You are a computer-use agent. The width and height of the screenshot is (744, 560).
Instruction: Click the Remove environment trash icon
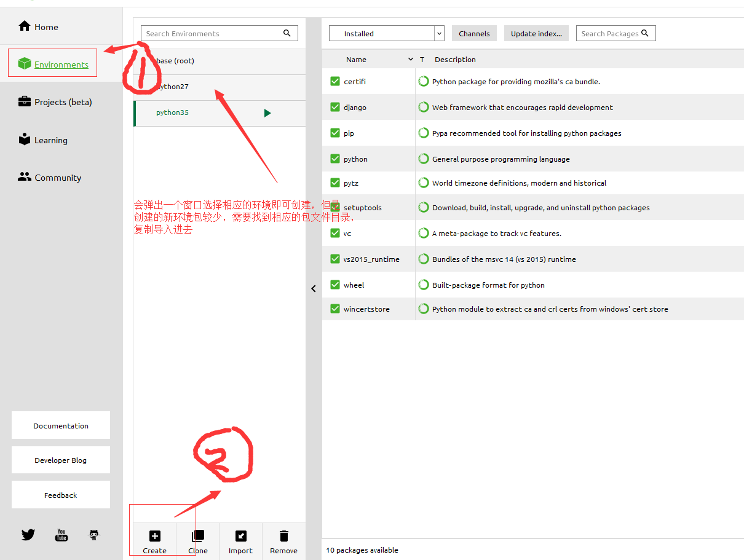tap(283, 536)
